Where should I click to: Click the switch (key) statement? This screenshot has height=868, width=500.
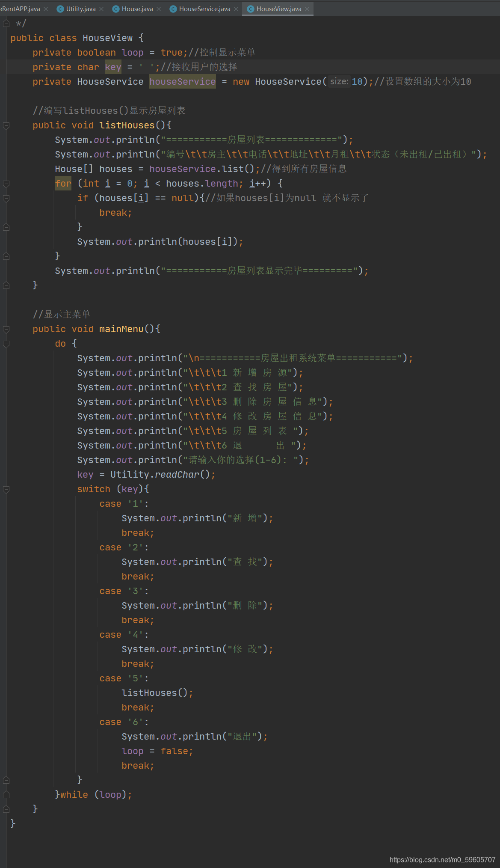[x=113, y=489]
